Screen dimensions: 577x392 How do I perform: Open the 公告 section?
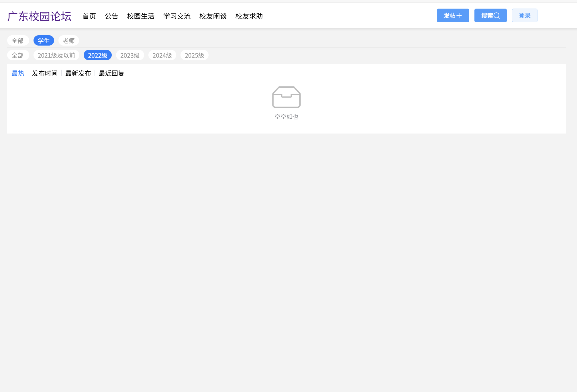tap(111, 16)
